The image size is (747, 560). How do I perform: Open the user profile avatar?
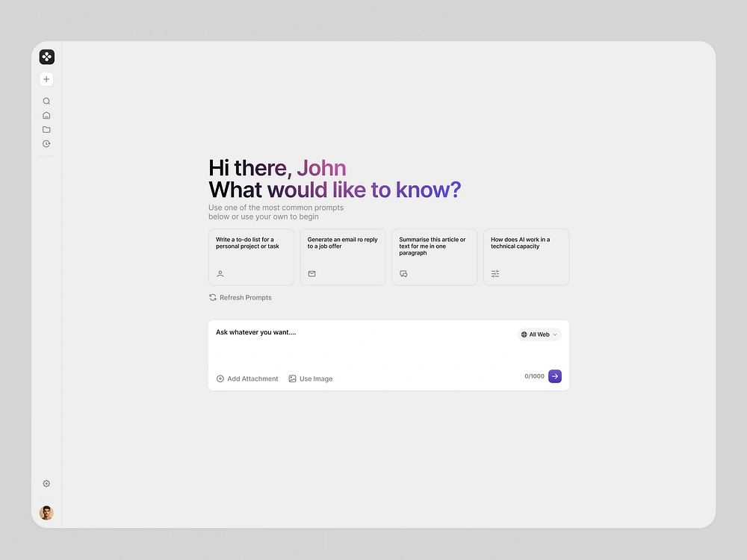point(46,513)
